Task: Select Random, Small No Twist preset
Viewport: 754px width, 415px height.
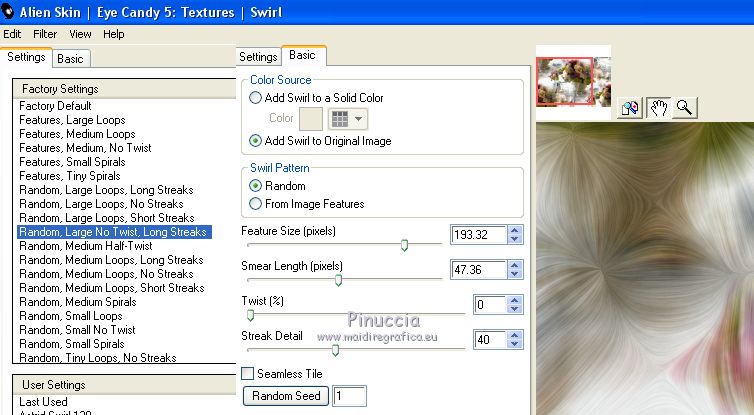Action: coord(77,329)
